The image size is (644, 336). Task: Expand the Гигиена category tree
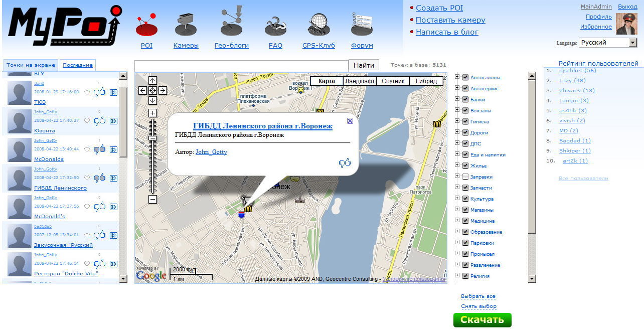pyautogui.click(x=457, y=121)
